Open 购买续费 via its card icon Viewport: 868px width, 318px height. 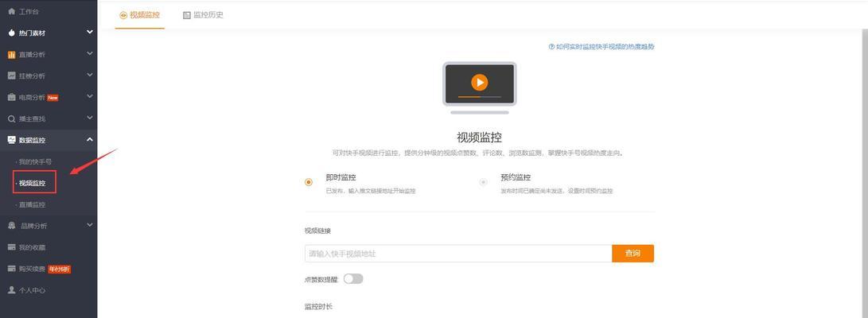(12, 269)
